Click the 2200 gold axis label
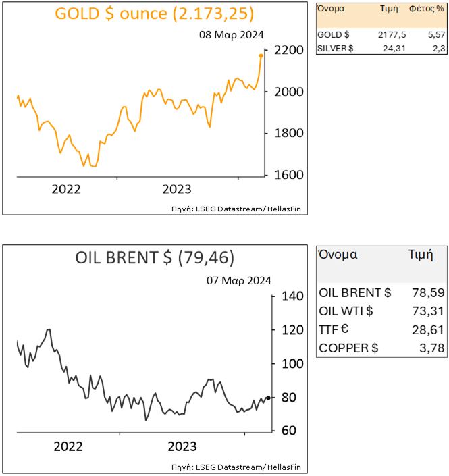449x476 pixels. pos(286,51)
